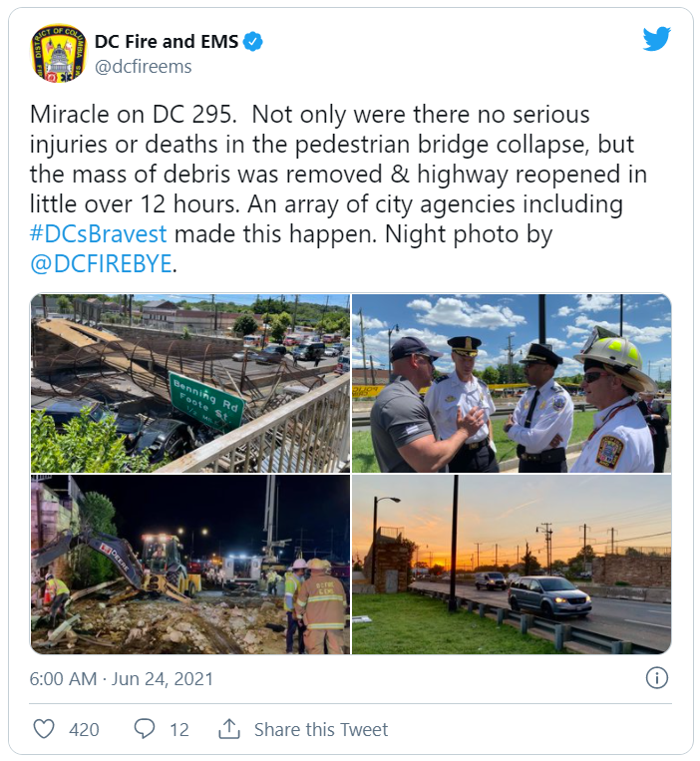The image size is (700, 761).
Task: Click the 420 likes count
Action: (x=84, y=729)
